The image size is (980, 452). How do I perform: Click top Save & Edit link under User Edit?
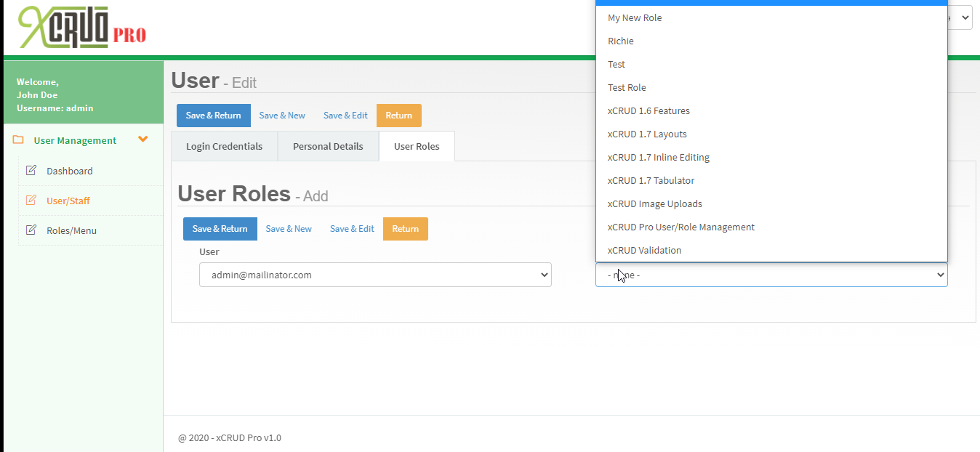click(x=345, y=116)
